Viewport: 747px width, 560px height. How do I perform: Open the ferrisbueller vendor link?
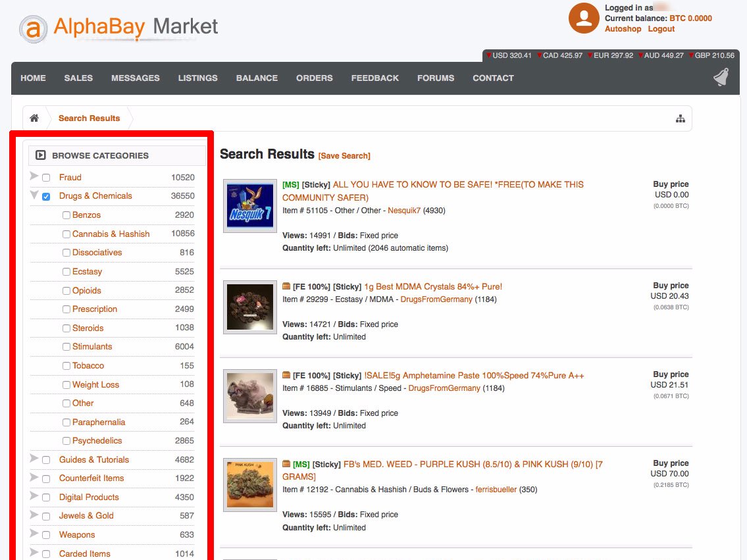[496, 490]
